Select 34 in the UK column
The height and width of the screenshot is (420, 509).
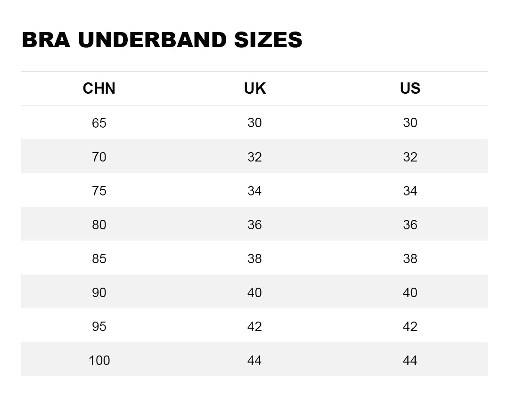254,191
